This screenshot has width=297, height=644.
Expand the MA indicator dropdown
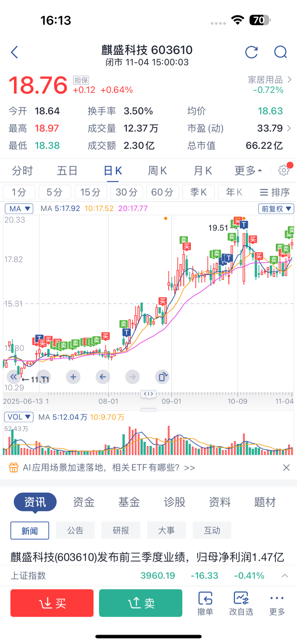coord(19,209)
